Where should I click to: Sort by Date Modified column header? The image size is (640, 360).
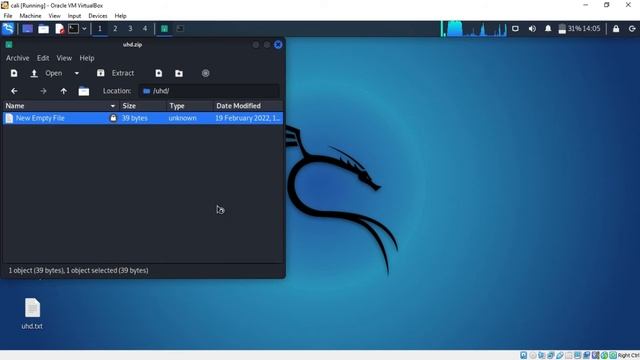tap(248, 106)
